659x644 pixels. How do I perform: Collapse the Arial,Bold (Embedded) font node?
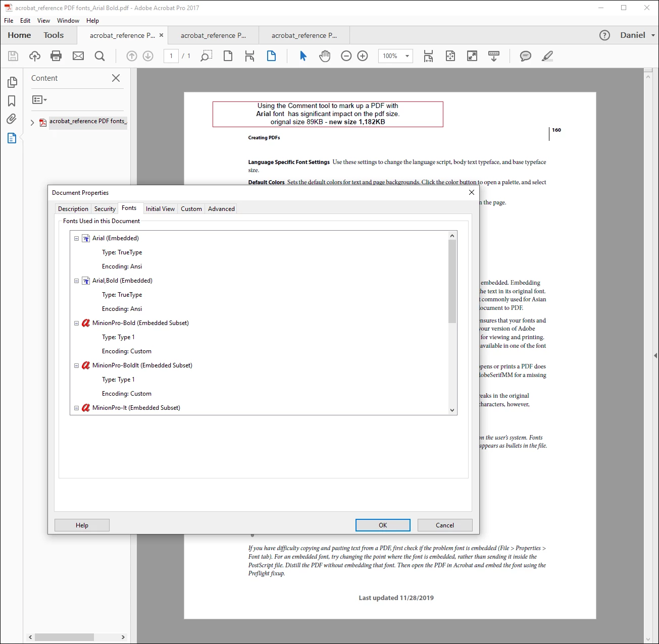[x=77, y=281]
